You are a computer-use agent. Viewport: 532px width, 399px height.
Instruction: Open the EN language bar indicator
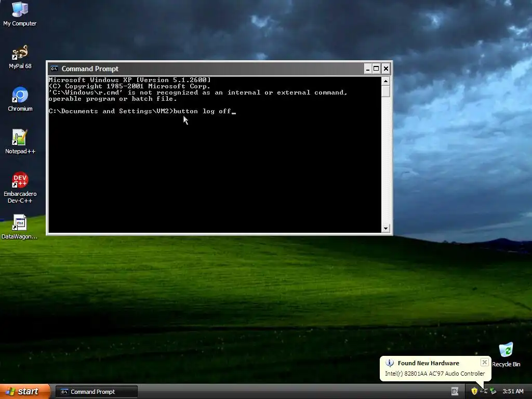click(455, 392)
